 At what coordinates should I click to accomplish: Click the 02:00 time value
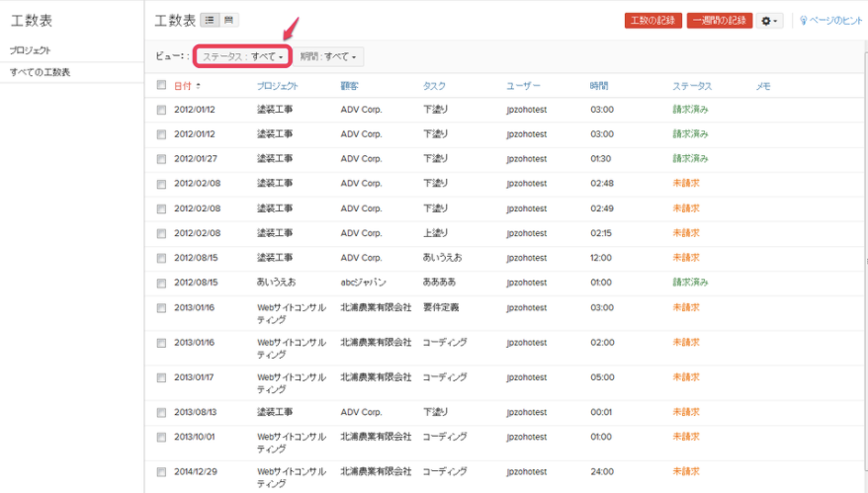pyautogui.click(x=602, y=343)
